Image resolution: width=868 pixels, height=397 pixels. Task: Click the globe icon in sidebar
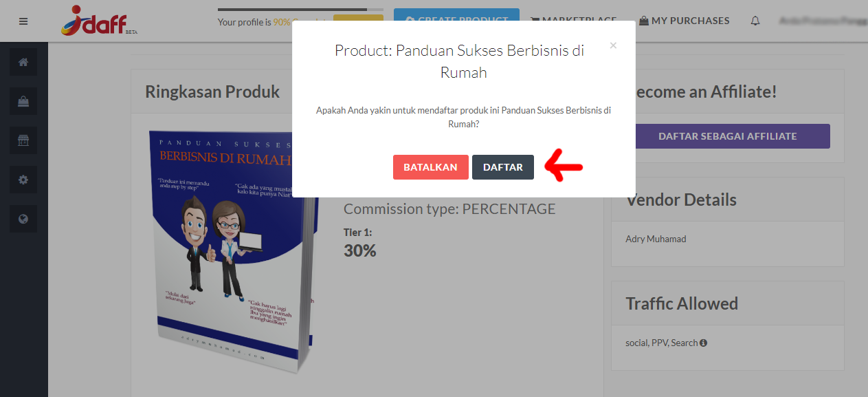[x=23, y=219]
